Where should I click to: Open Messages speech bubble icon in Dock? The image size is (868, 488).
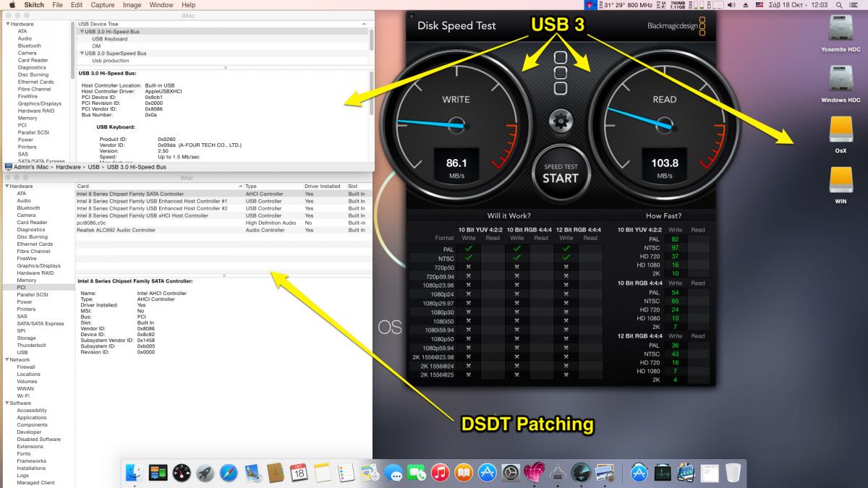pos(393,473)
